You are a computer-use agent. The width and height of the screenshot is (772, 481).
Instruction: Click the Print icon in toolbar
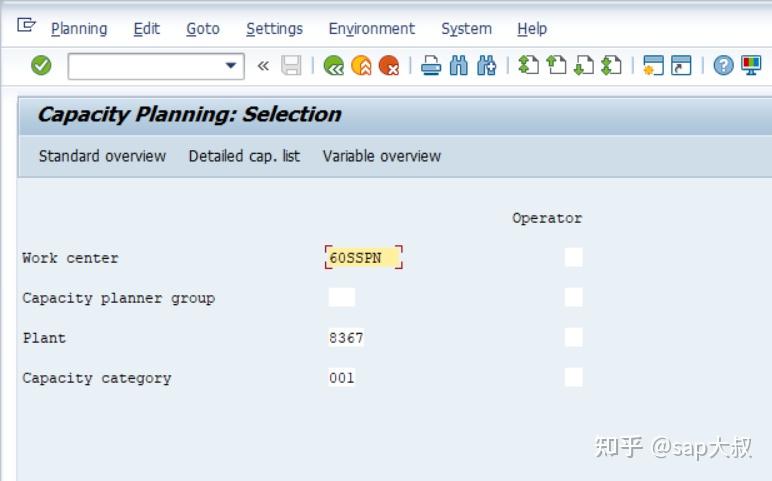[x=431, y=67]
